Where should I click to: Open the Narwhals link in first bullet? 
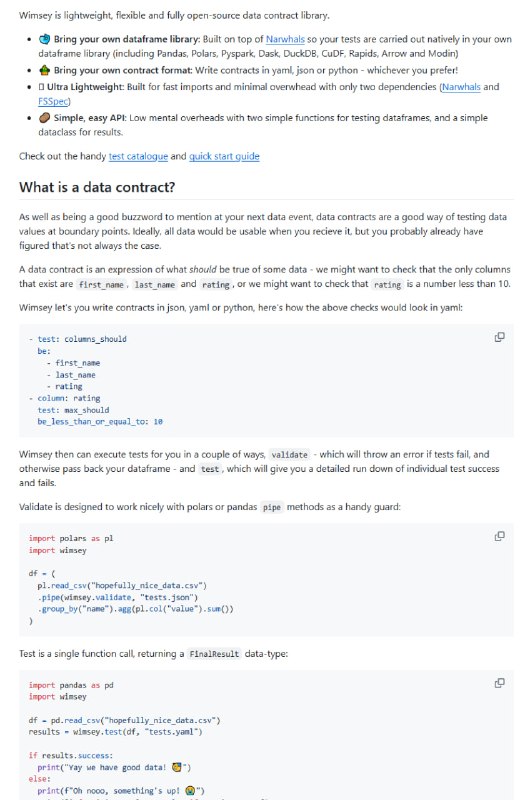[x=285, y=39]
